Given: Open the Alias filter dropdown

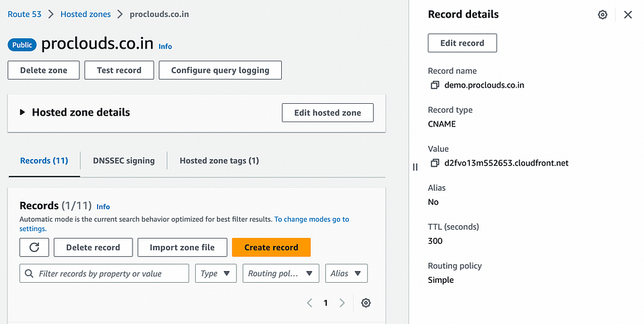Looking at the screenshot, I should pos(346,273).
